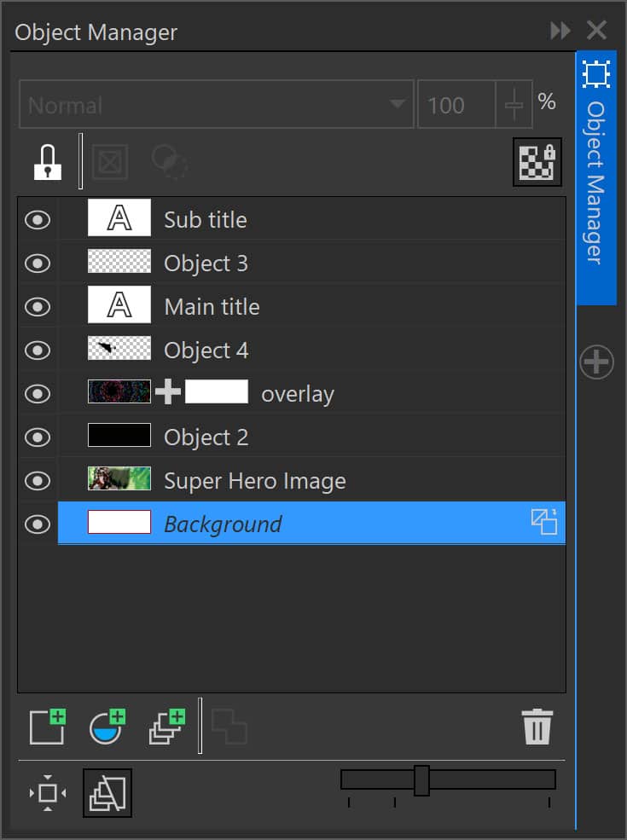Create a new object
Viewport: 627px width, 840px height.
(x=47, y=727)
